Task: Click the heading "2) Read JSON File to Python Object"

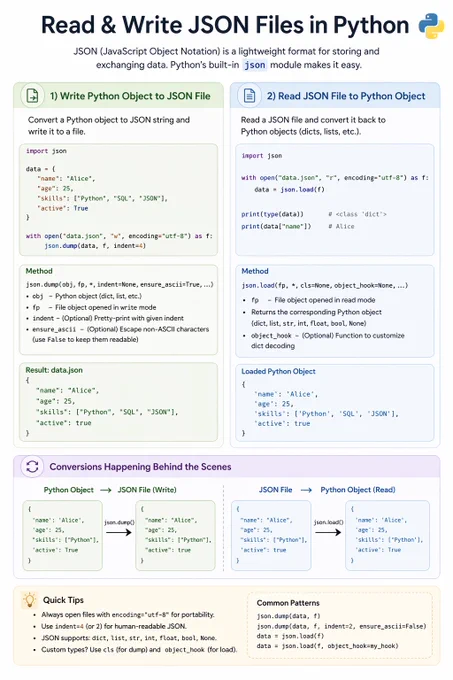Action: pos(346,96)
